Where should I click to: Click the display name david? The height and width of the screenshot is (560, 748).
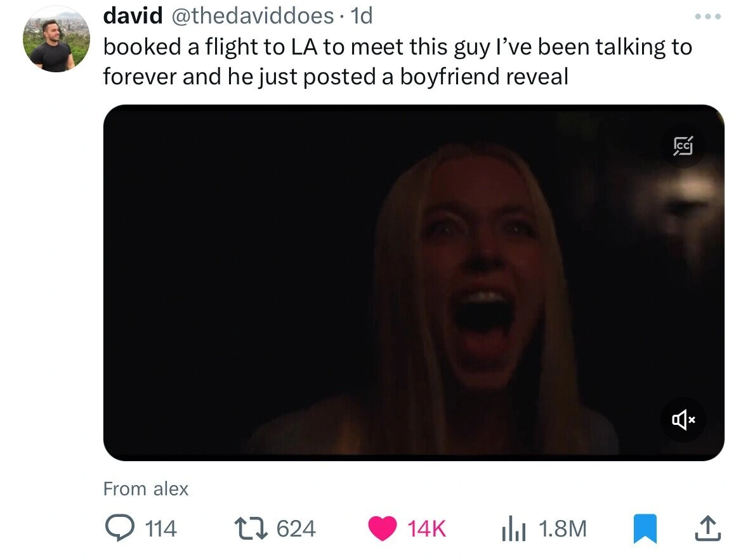[x=133, y=16]
